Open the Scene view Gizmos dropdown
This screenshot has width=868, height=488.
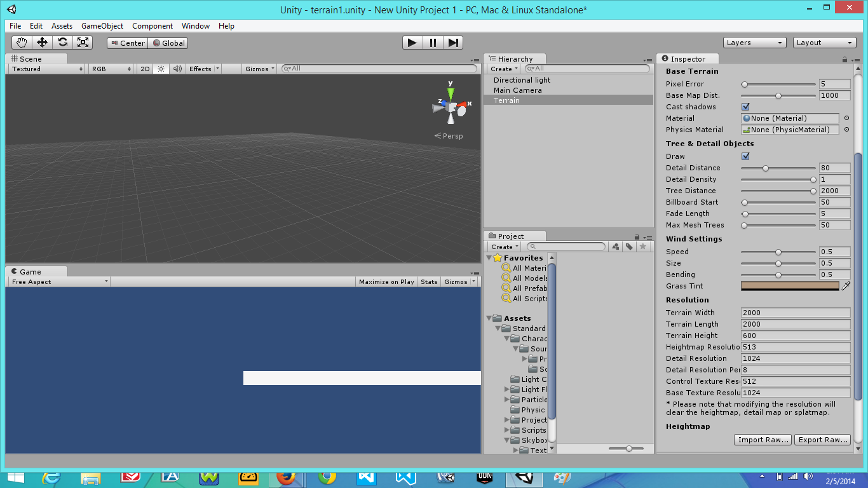pos(260,69)
